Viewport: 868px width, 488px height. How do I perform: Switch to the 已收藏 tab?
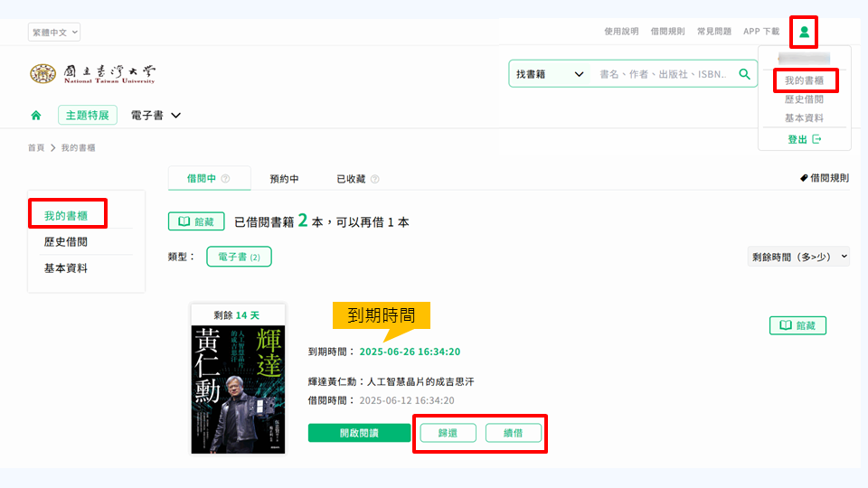351,179
